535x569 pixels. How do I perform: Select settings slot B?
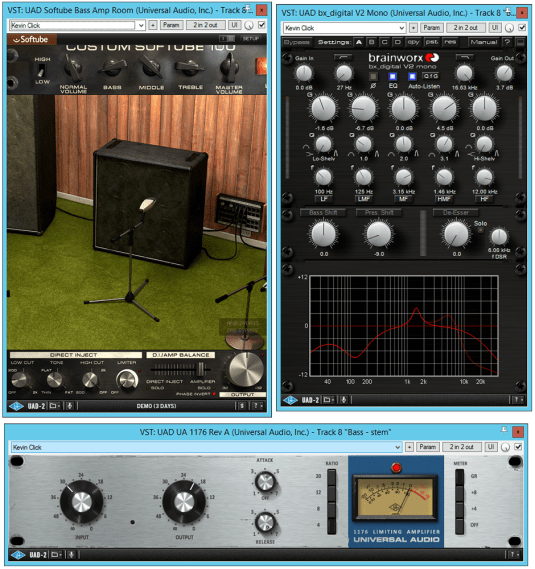tap(372, 42)
